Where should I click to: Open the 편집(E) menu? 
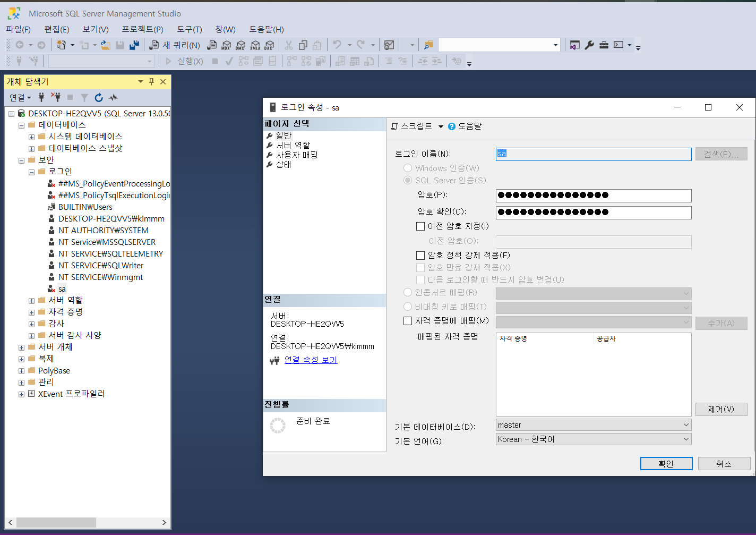click(x=57, y=29)
